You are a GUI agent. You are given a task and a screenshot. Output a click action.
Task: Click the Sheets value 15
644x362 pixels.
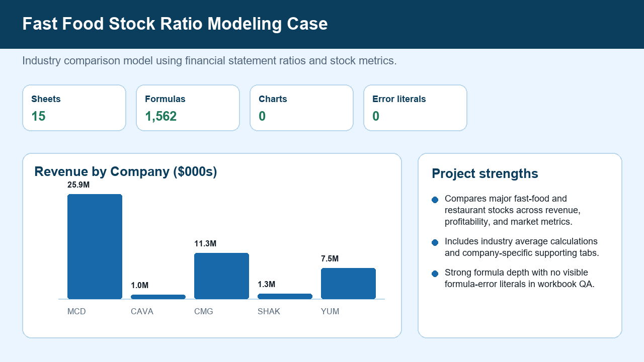pyautogui.click(x=38, y=117)
